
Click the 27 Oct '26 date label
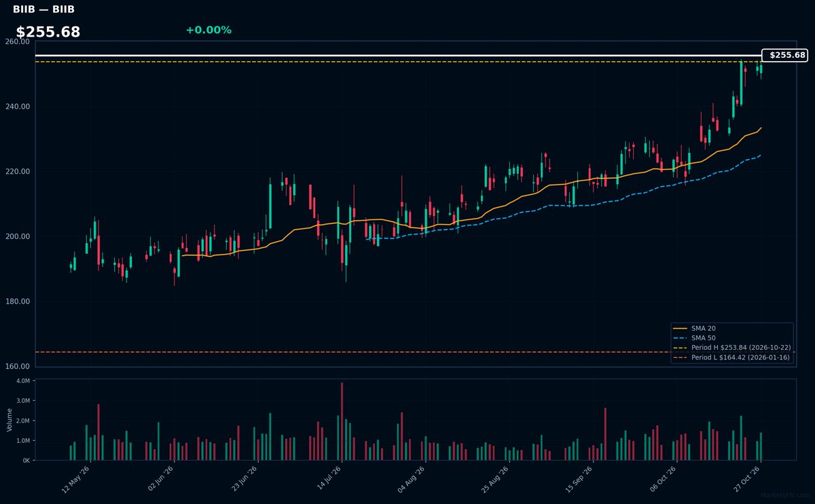(x=747, y=480)
